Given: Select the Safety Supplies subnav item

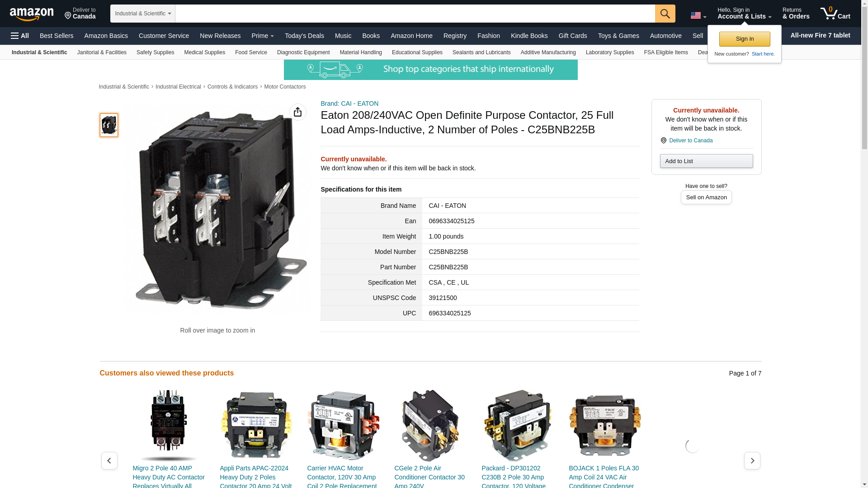Looking at the screenshot, I should pyautogui.click(x=155, y=52).
